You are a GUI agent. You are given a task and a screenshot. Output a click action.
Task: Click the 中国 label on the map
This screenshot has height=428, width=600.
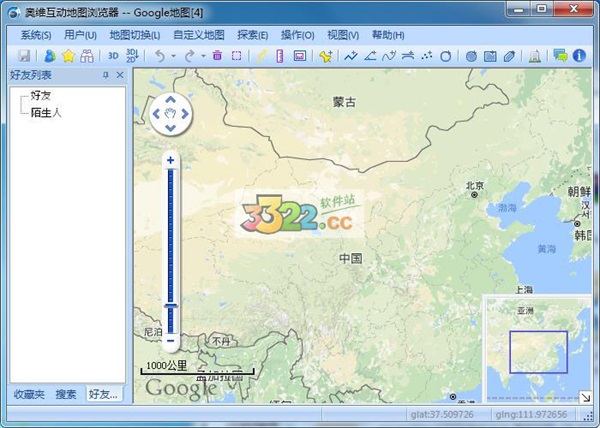351,258
